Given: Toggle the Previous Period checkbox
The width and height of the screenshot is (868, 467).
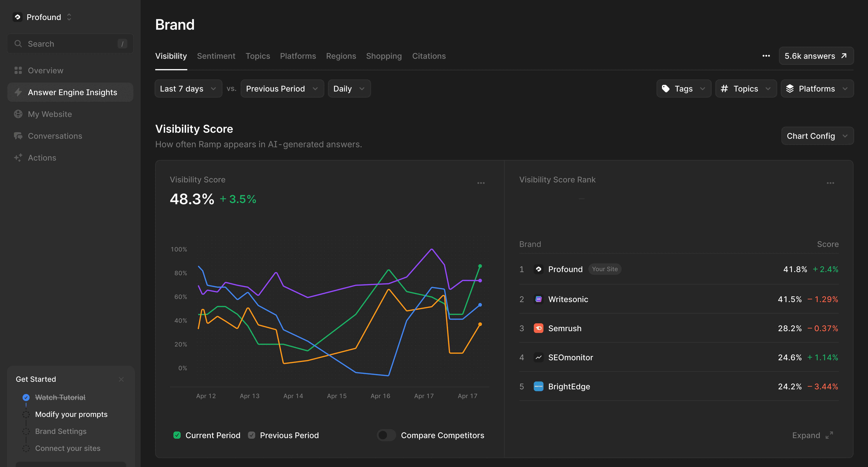Looking at the screenshot, I should 251,435.
